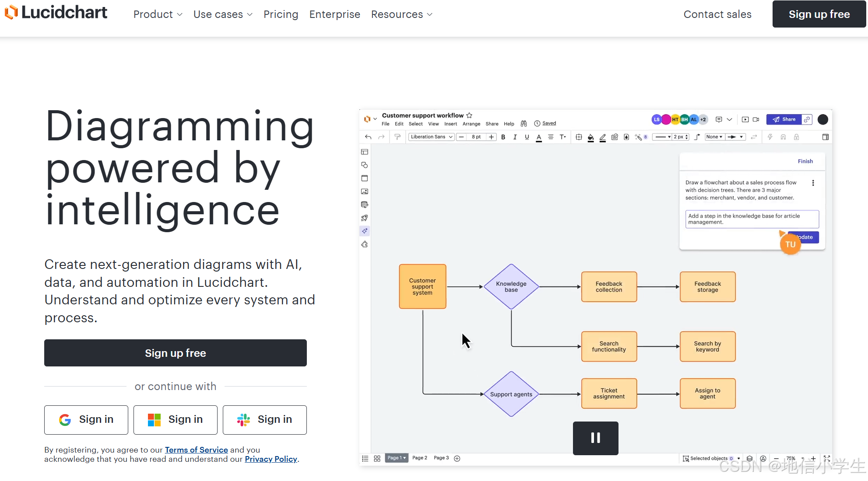868x481 pixels.
Task: Click the Google Sign in button
Action: 86,419
